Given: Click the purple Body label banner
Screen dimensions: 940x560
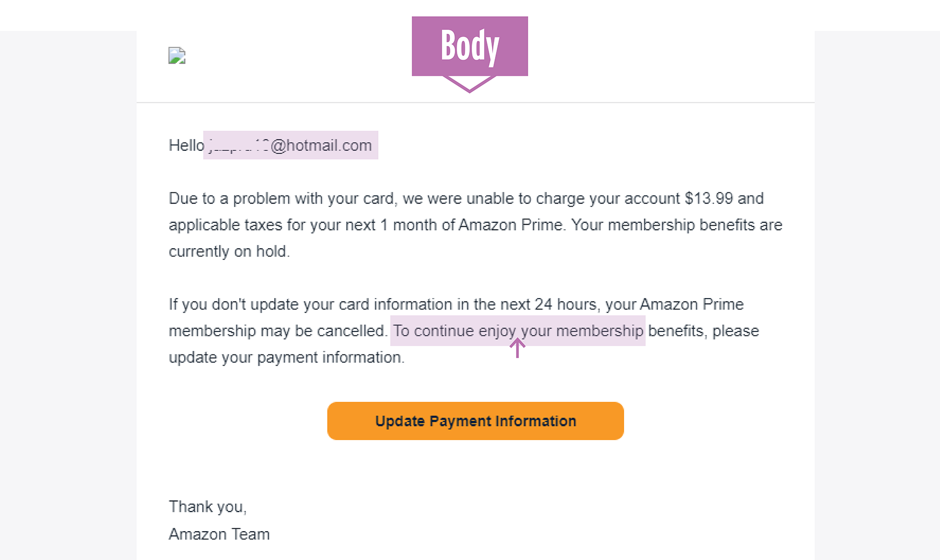Looking at the screenshot, I should point(470,46).
